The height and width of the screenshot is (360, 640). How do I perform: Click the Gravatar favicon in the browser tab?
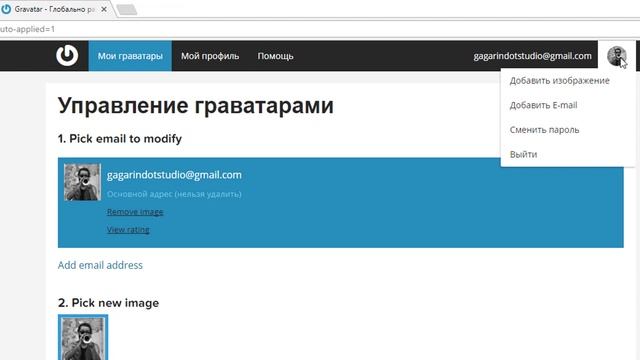(6, 9)
